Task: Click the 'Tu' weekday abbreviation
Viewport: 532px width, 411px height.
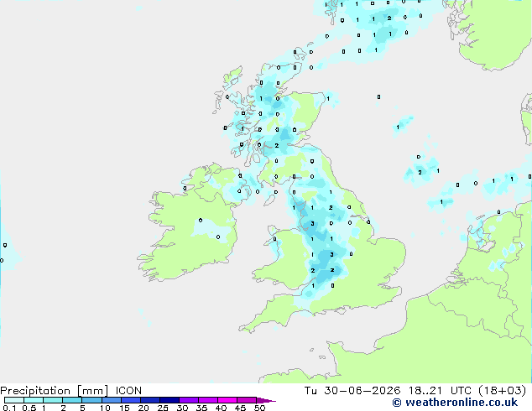Action: (x=310, y=391)
